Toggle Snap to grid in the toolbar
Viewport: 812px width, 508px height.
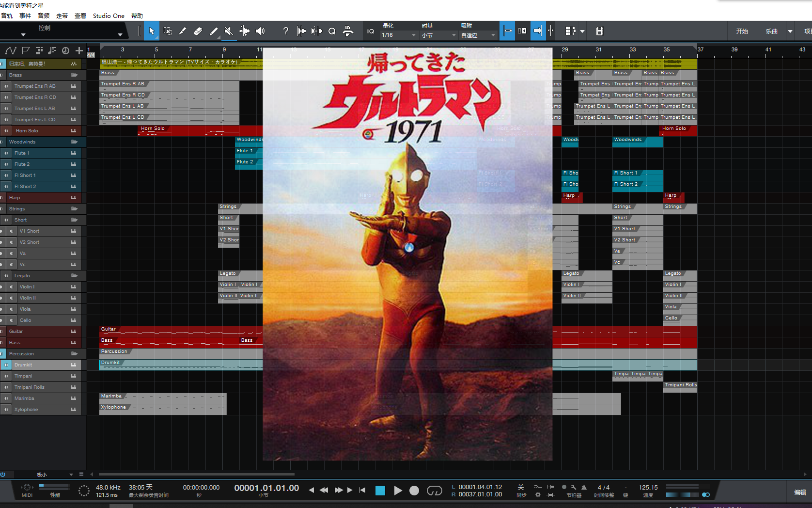tap(507, 31)
